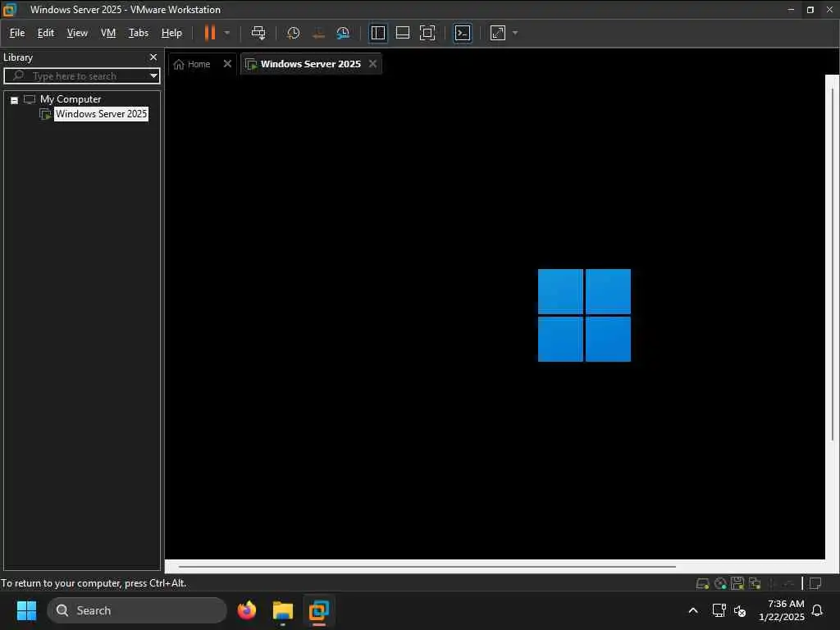Open the notifications bell
The height and width of the screenshot is (630, 840).
point(817,610)
